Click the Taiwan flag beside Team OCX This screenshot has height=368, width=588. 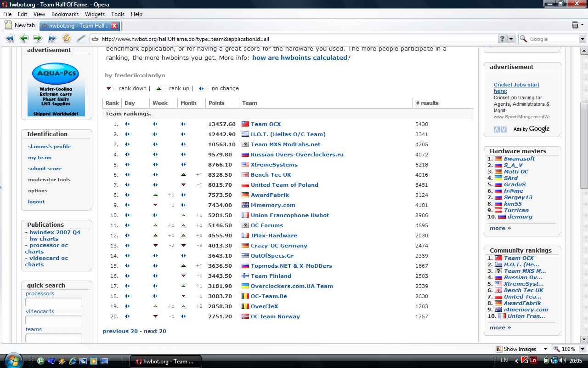pos(245,124)
